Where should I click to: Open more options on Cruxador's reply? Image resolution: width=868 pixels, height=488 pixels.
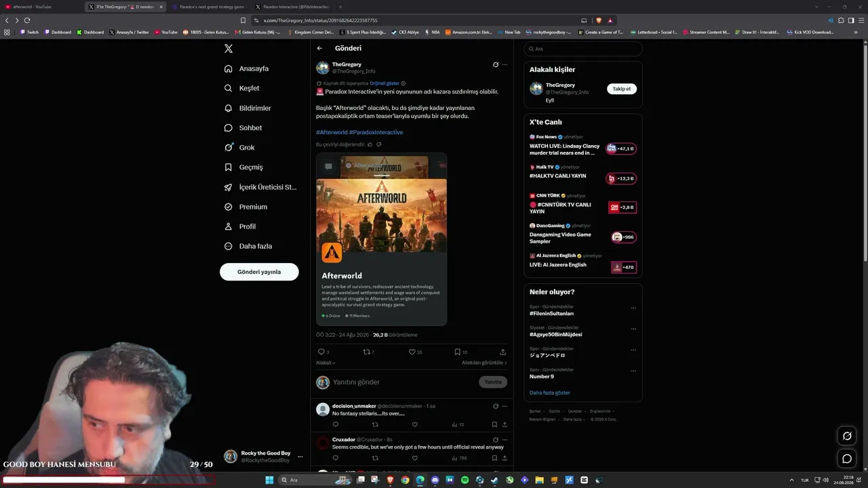[505, 439]
